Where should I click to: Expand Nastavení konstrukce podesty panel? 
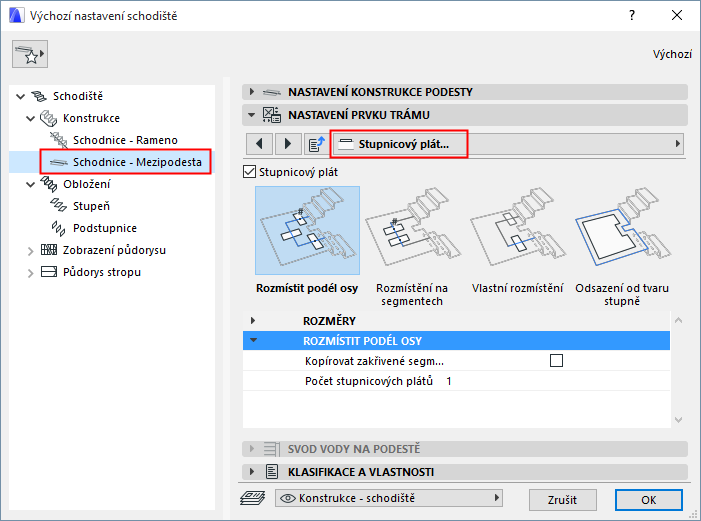252,92
